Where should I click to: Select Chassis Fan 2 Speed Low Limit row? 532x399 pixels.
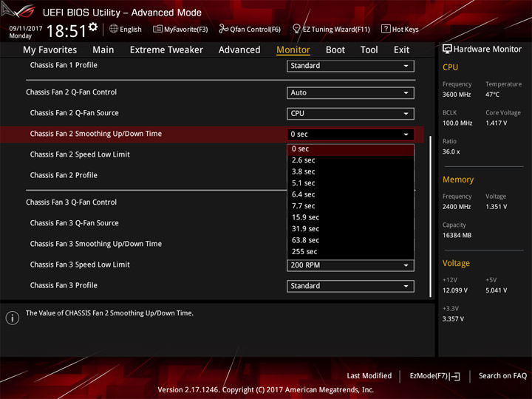80,154
